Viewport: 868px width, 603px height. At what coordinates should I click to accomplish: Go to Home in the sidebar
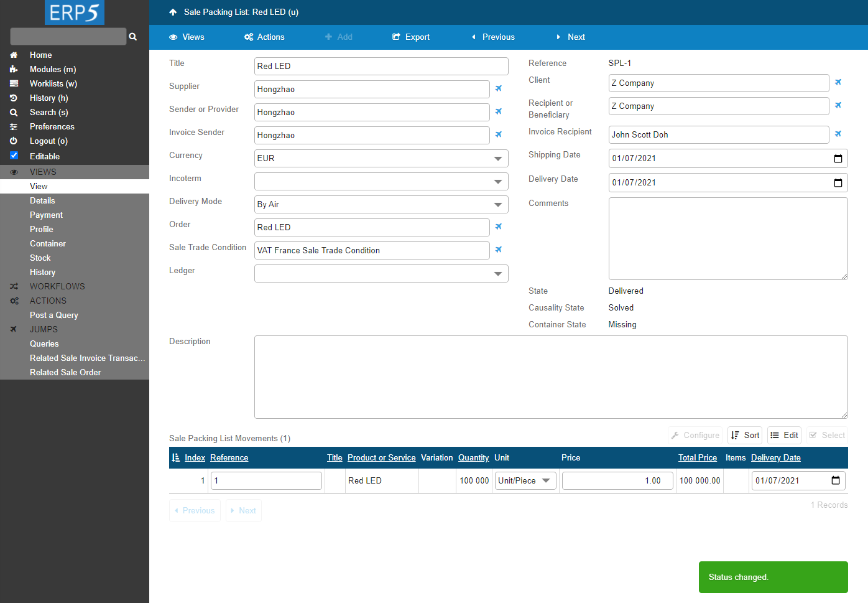click(41, 55)
